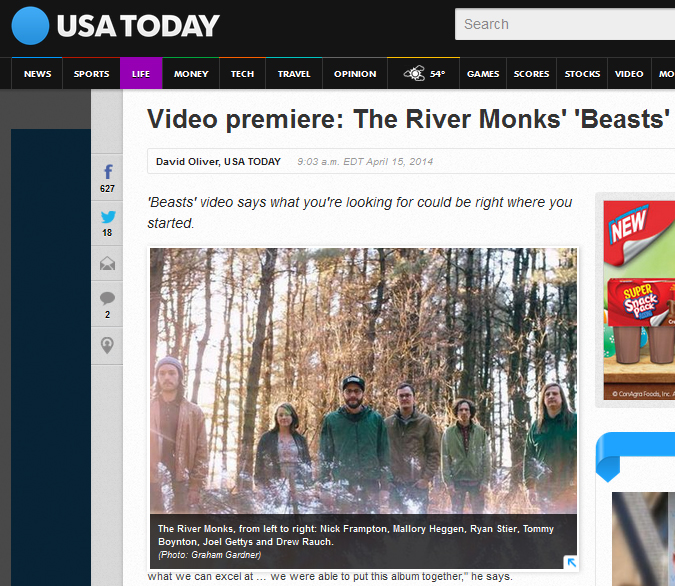Screen dimensions: 675x586
Task: Click in the Search input field
Action: click(x=565, y=24)
